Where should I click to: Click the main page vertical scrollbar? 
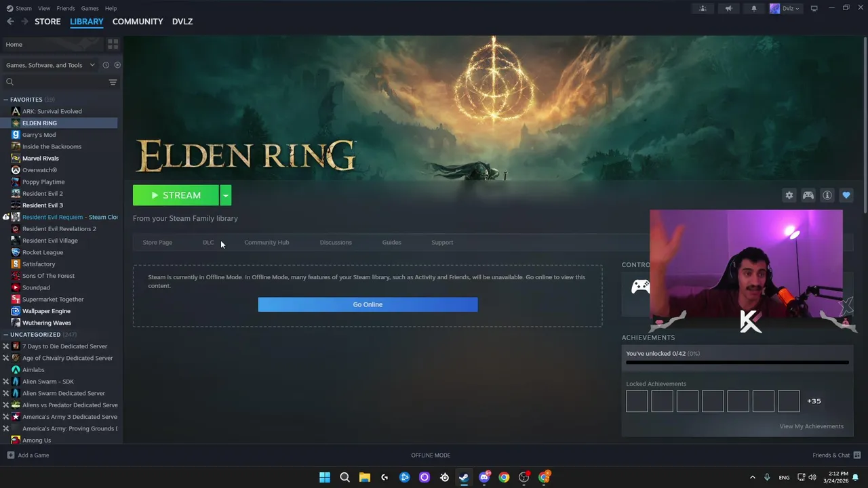click(x=865, y=125)
